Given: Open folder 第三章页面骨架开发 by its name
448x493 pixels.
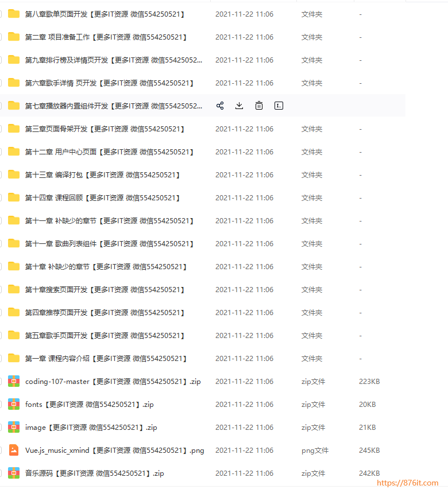Looking at the screenshot, I should click(x=105, y=129).
